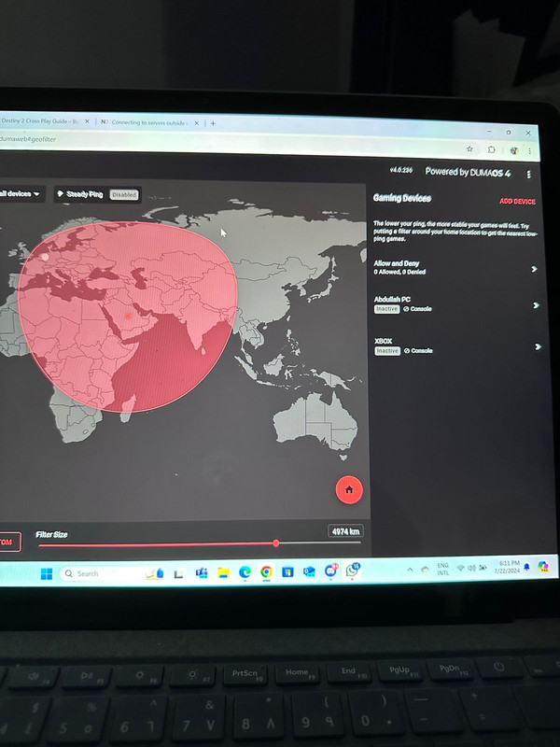Open the Chrome profile avatar
560x747 pixels.
tap(514, 150)
